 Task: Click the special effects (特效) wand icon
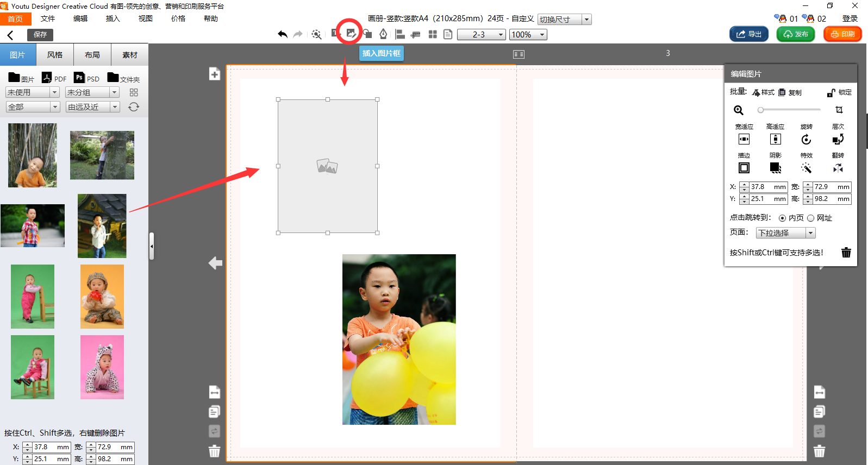coord(806,168)
